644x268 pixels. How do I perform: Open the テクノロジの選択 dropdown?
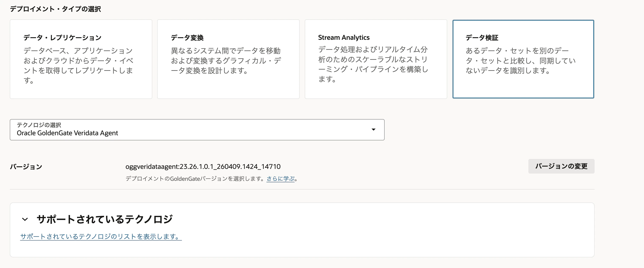click(197, 130)
